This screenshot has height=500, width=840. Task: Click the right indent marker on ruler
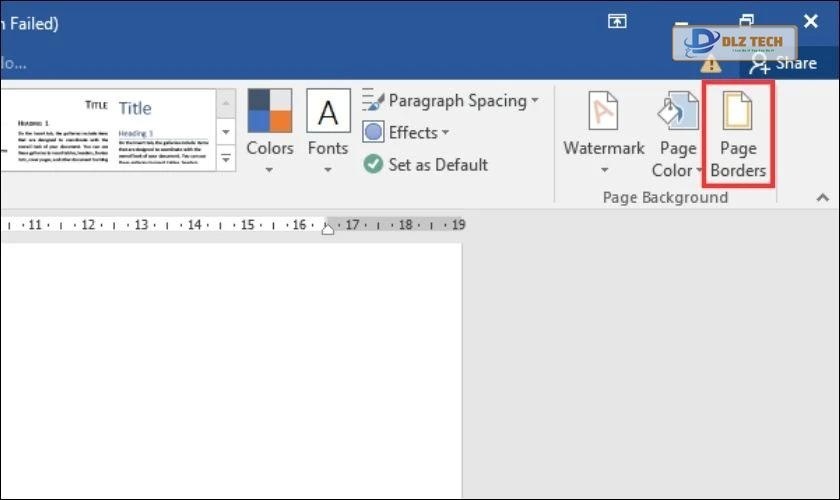(x=327, y=229)
